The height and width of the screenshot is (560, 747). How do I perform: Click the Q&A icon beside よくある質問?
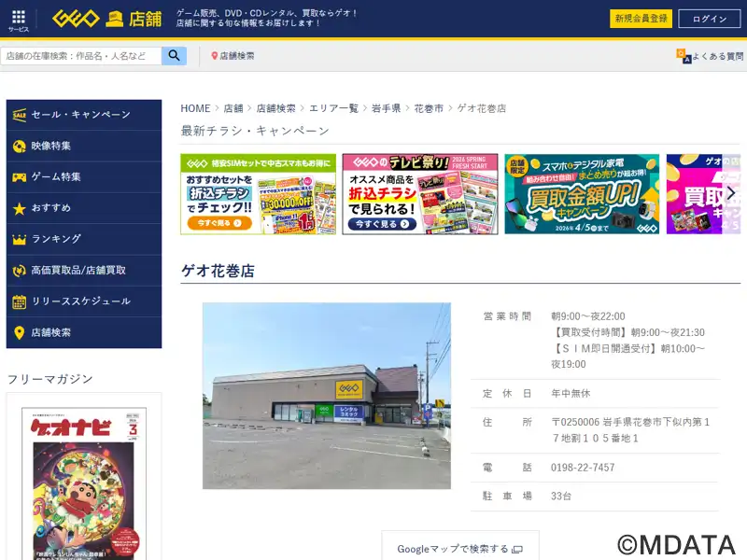pos(684,56)
